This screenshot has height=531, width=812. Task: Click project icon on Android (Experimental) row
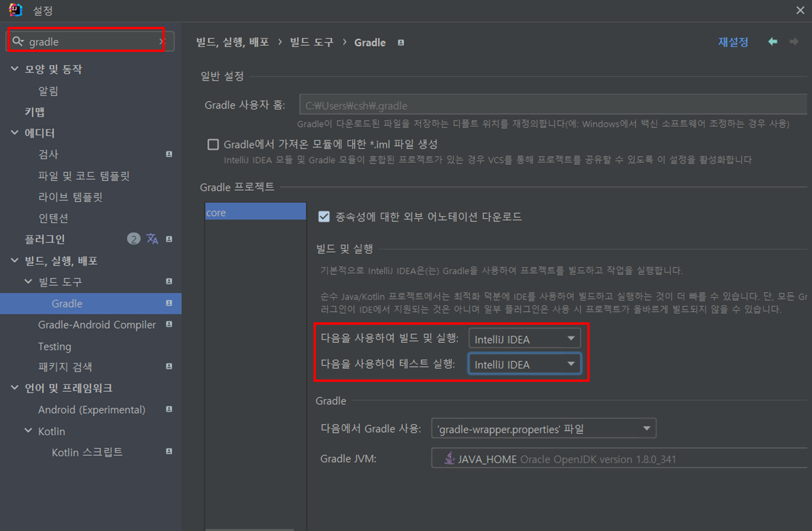pos(169,409)
